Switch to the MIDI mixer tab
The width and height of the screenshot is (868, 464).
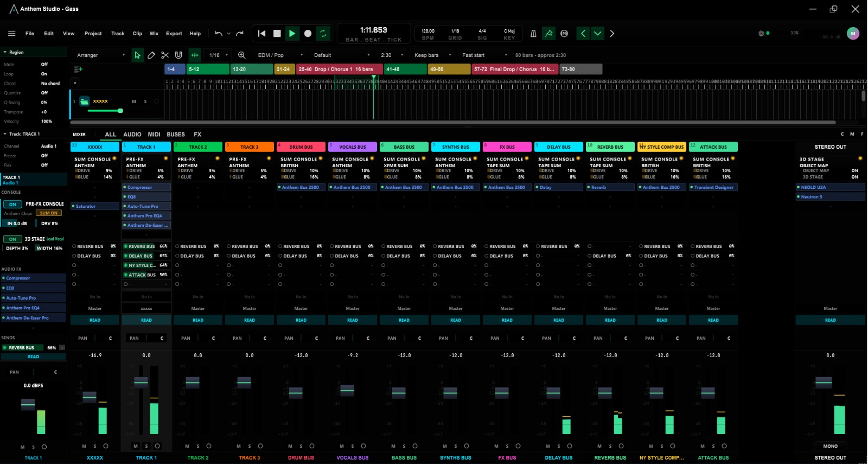pyautogui.click(x=154, y=135)
